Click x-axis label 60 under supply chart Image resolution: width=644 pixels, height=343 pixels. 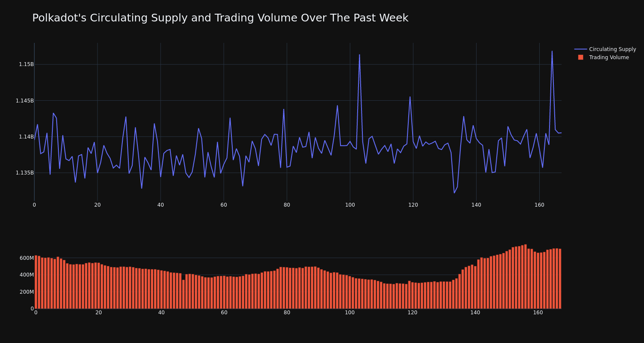click(x=224, y=205)
